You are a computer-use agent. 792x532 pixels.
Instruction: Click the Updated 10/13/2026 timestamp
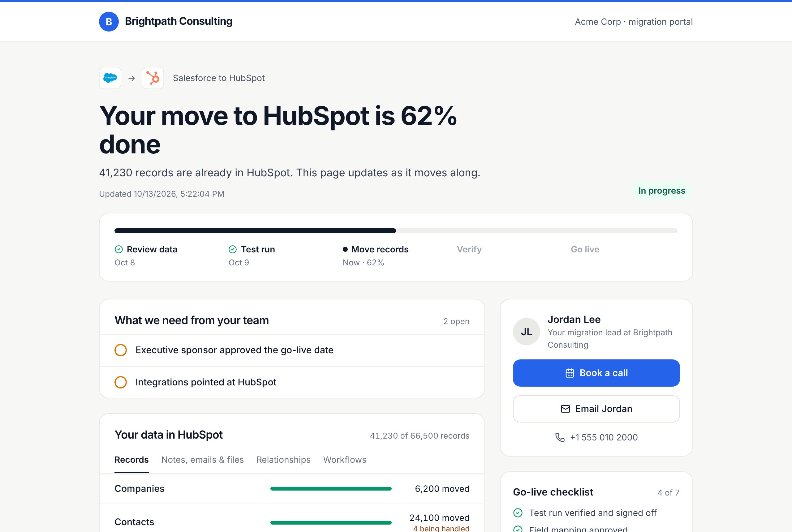[x=161, y=194]
